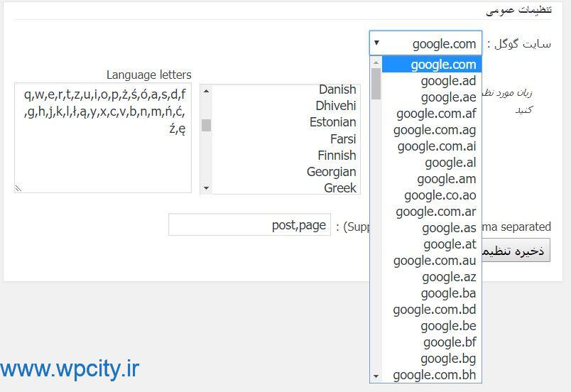Select google.com in the dropdown list
This screenshot has height=392, width=571.
432,65
